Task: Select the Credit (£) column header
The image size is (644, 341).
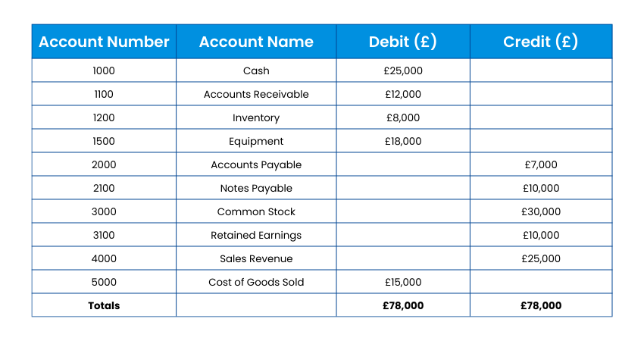Action: pyautogui.click(x=540, y=42)
